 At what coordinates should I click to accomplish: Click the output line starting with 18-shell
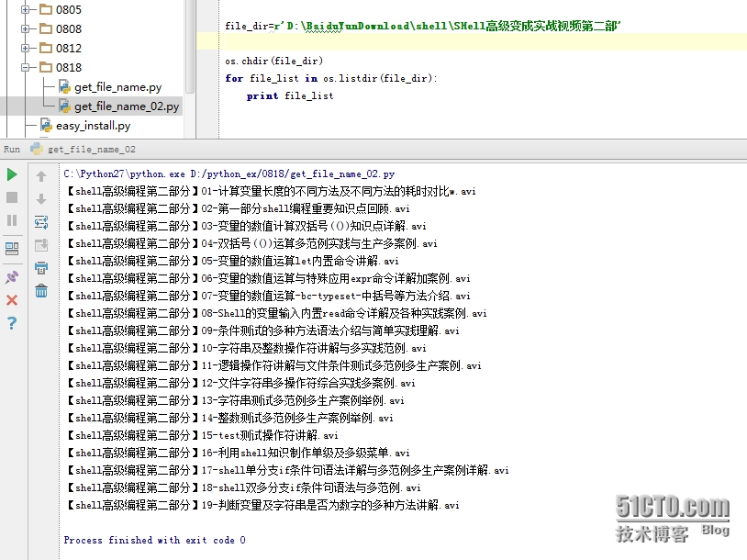coord(242,487)
